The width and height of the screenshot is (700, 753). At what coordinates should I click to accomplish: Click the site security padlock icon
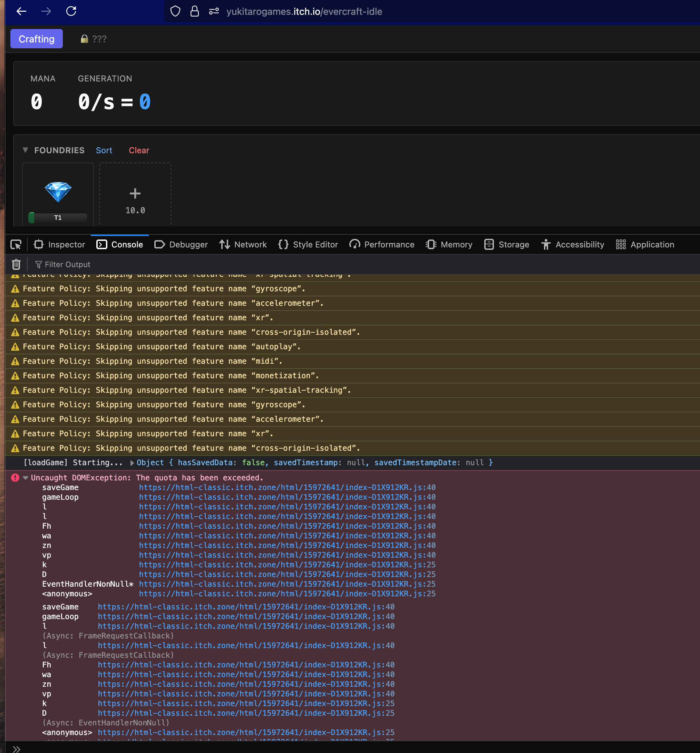coord(194,11)
